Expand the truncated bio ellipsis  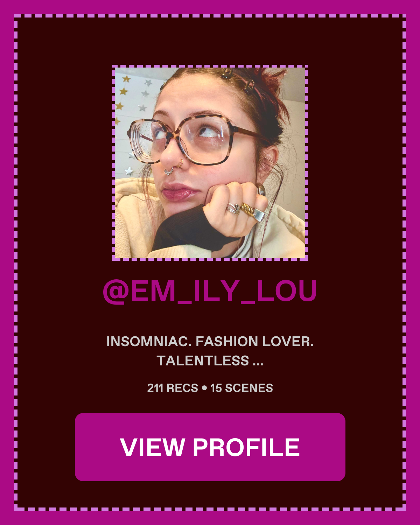click(x=258, y=361)
